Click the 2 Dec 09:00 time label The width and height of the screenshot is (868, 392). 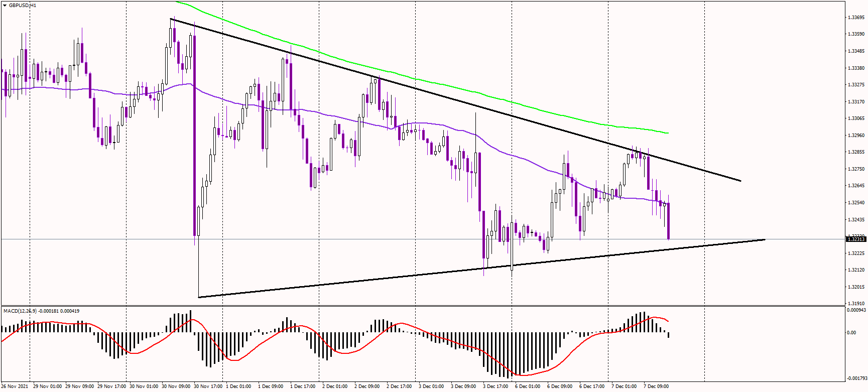[x=367, y=386]
